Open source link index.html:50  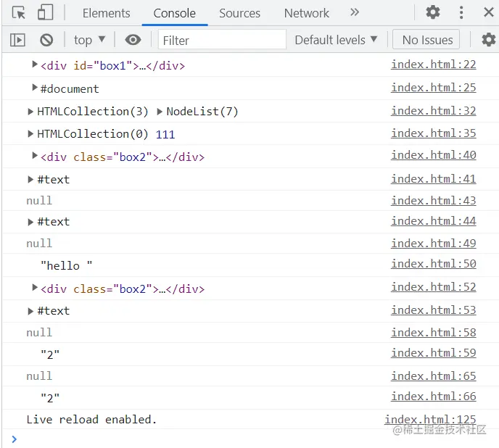pyautogui.click(x=434, y=264)
